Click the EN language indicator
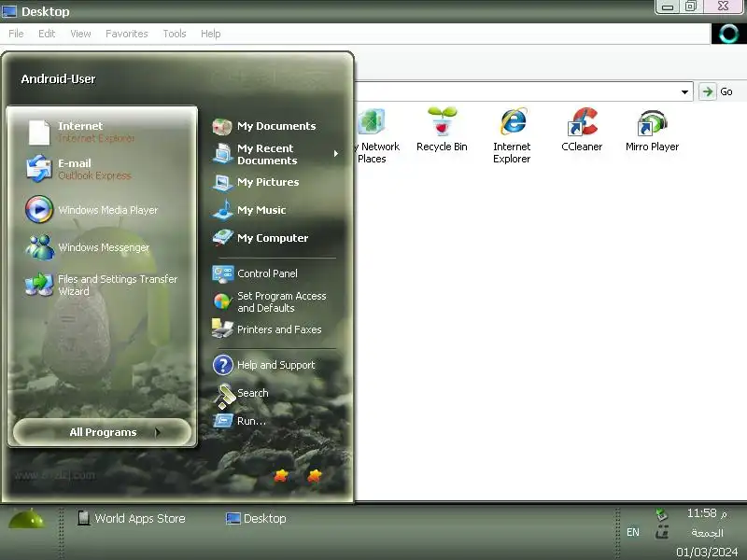The width and height of the screenshot is (747, 560). [x=633, y=532]
